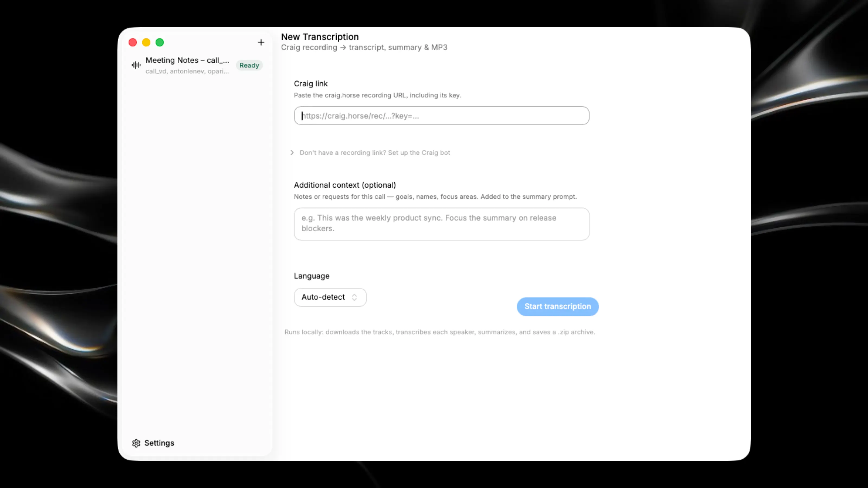
Task: Click the New Transcription heading
Action: [x=320, y=37]
